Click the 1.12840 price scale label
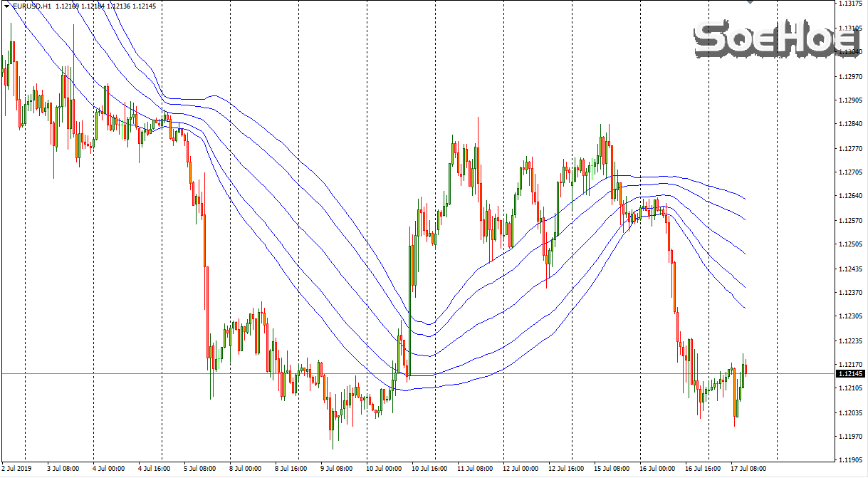 click(850, 124)
